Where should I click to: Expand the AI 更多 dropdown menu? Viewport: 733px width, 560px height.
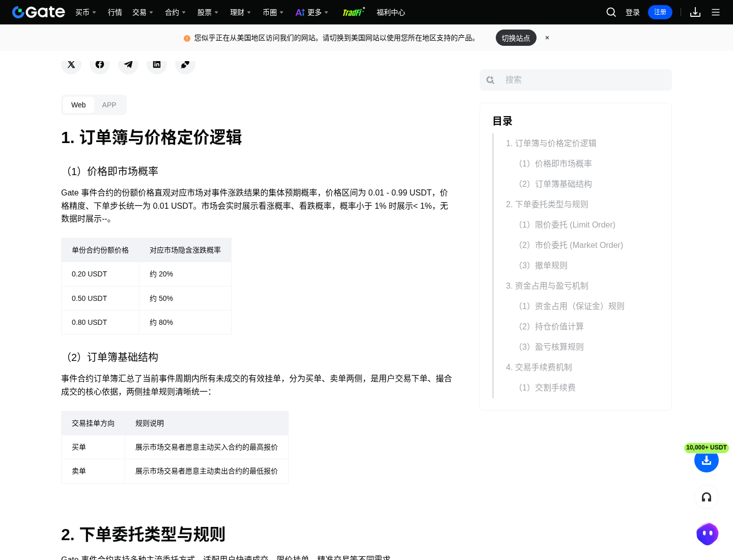tap(312, 12)
